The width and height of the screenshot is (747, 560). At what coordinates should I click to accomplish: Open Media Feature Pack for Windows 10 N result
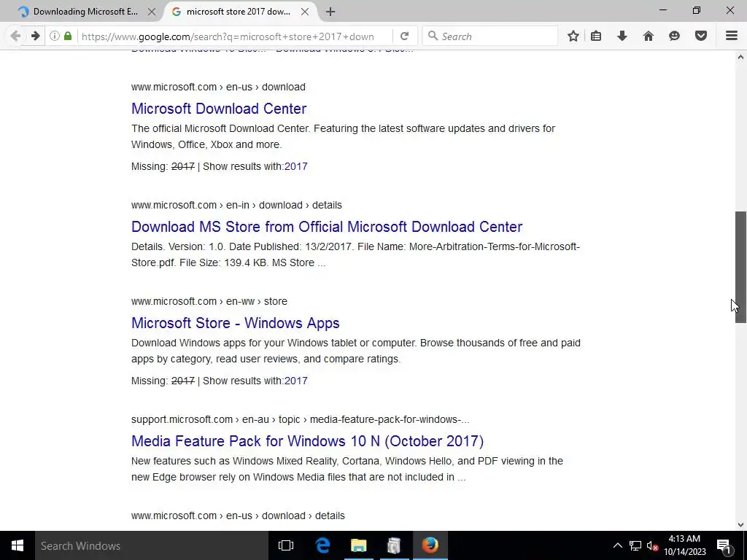click(x=307, y=441)
